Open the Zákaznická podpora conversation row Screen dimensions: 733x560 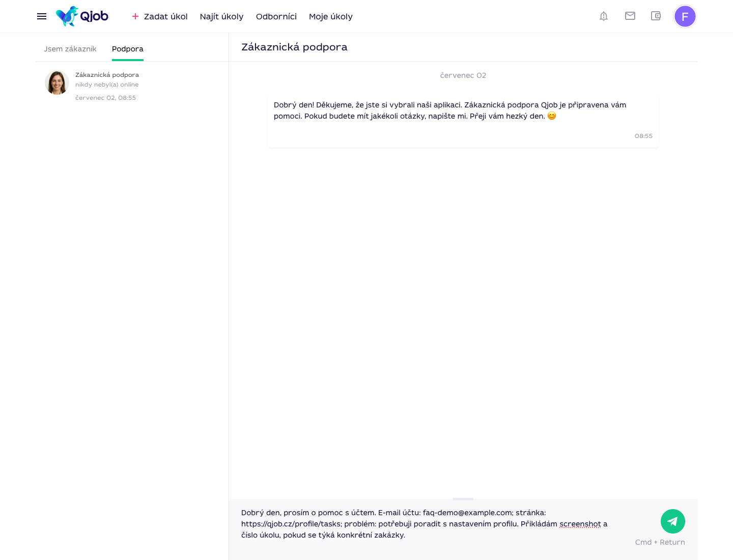pos(132,85)
